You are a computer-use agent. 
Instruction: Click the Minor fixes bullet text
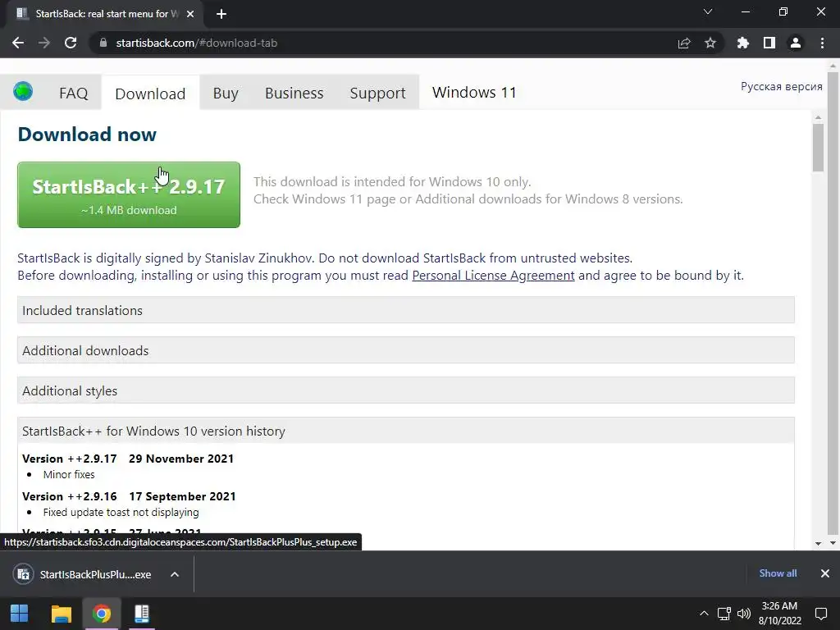[69, 475]
